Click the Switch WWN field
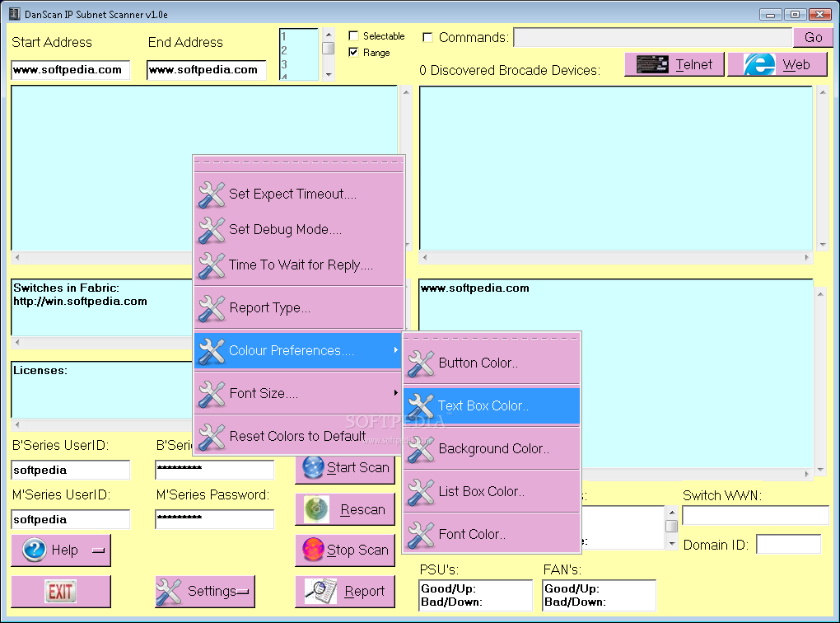Image resolution: width=840 pixels, height=623 pixels. coord(755,515)
